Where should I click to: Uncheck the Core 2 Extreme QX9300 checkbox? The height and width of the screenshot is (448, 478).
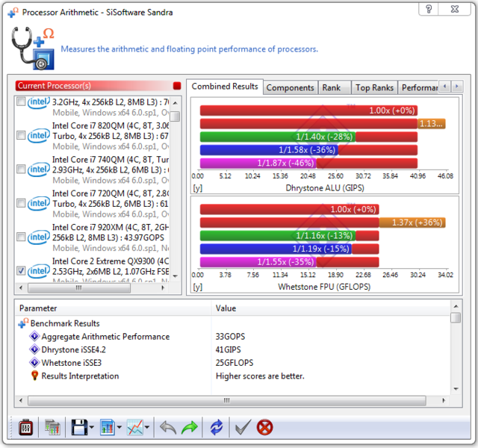[x=21, y=270]
